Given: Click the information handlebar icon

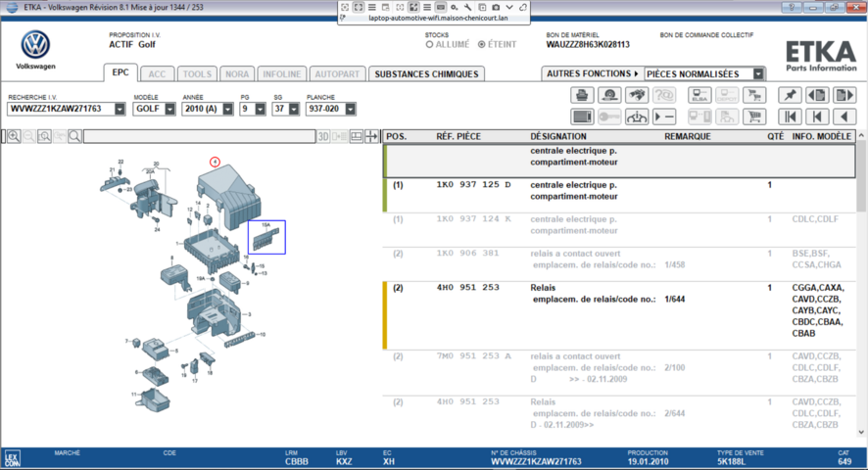Looking at the screenshot, I should point(637,117).
